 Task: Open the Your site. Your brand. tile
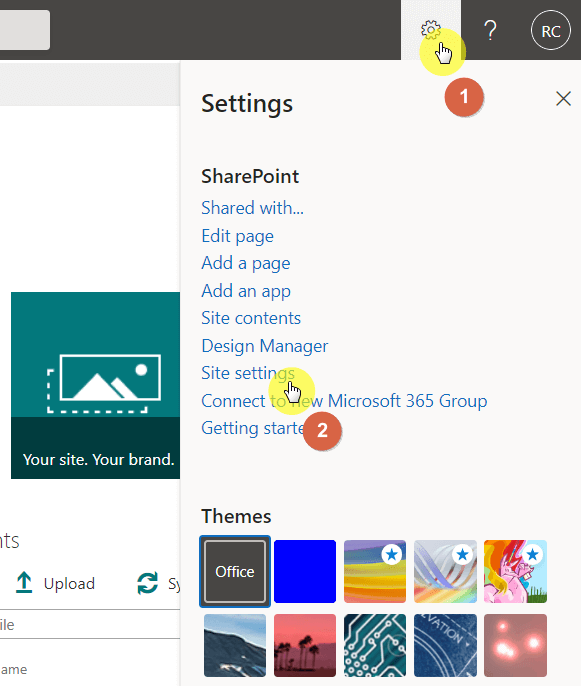[x=95, y=385]
